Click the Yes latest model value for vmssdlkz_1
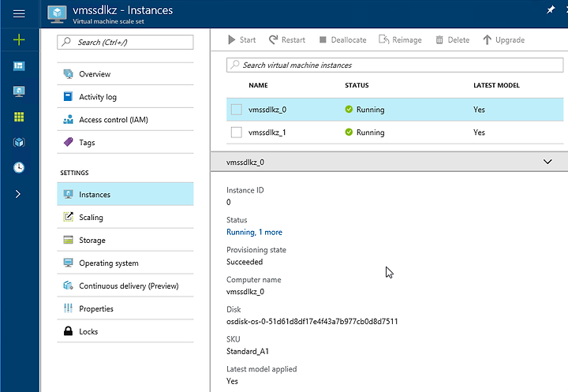The image size is (568, 392). 479,133
